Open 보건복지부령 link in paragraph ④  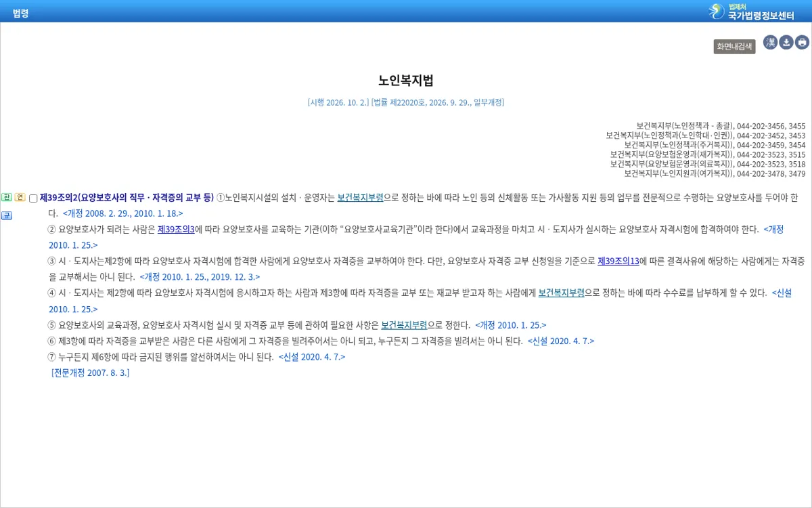(x=561, y=293)
